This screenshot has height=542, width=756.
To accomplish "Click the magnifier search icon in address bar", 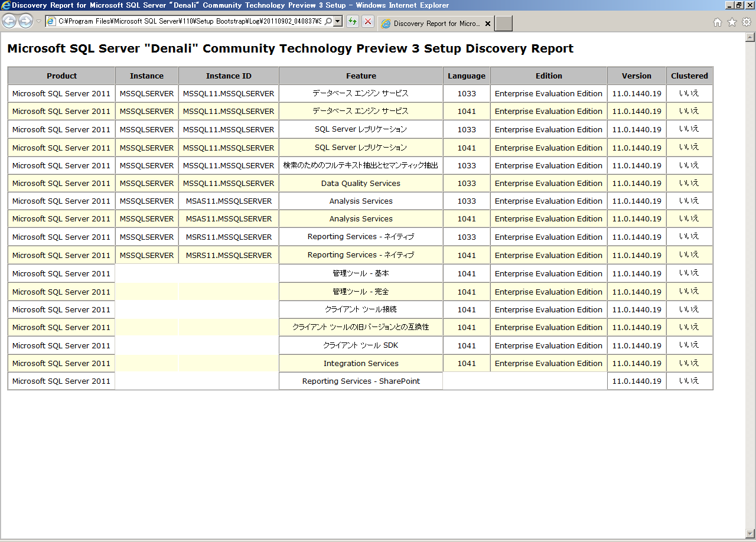I will pyautogui.click(x=328, y=22).
